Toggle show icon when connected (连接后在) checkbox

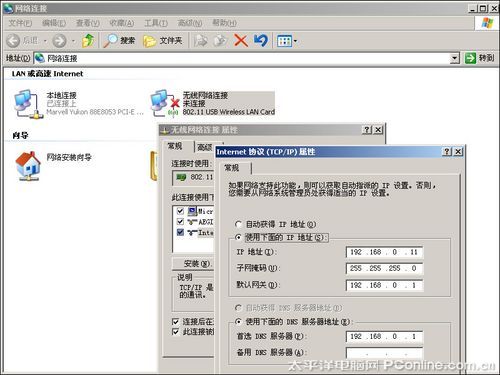pyautogui.click(x=175, y=322)
